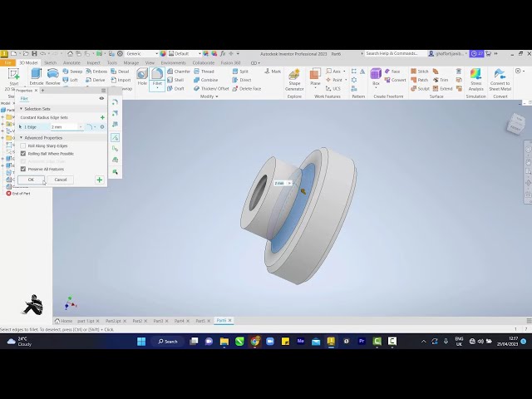The image size is (532, 399).
Task: Click the Emboss tool
Action: click(x=96, y=71)
